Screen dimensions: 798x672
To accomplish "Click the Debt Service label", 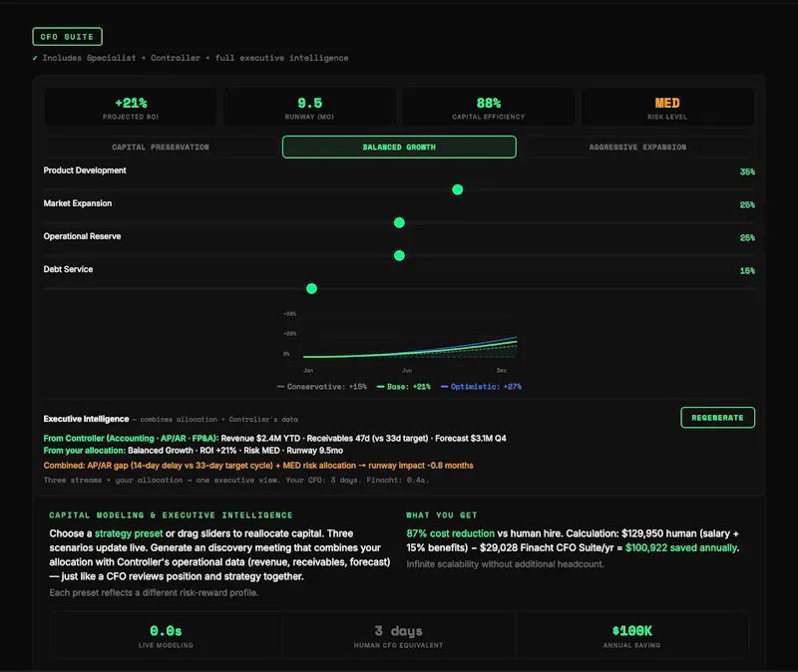I will [x=68, y=269].
